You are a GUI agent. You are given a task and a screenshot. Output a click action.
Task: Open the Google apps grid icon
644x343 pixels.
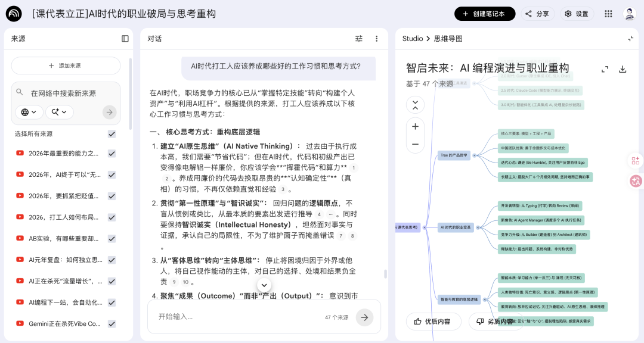pyautogui.click(x=608, y=14)
